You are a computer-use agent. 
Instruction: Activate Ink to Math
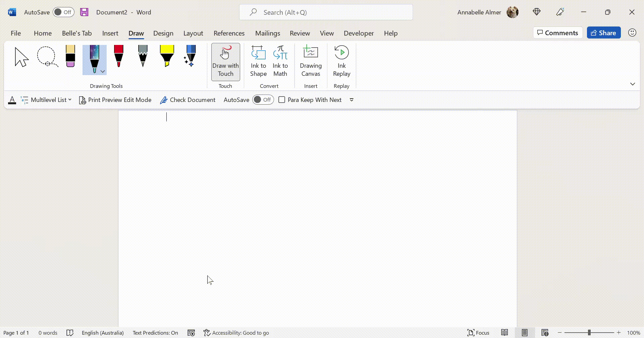pyautogui.click(x=280, y=62)
